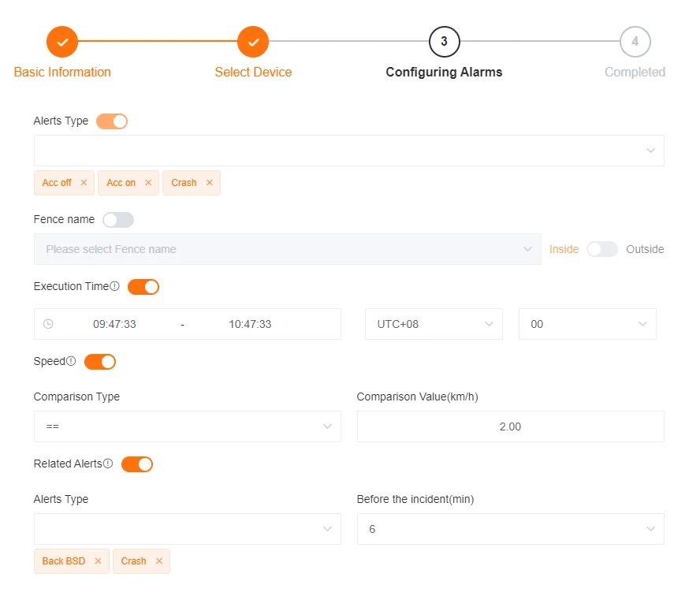Click the Configuring Alarms step circle

tap(444, 42)
